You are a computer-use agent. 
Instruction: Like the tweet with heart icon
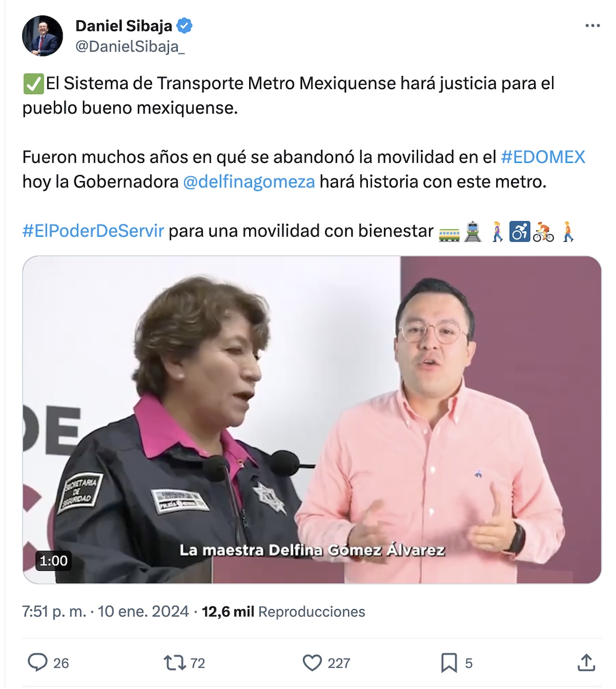click(312, 663)
